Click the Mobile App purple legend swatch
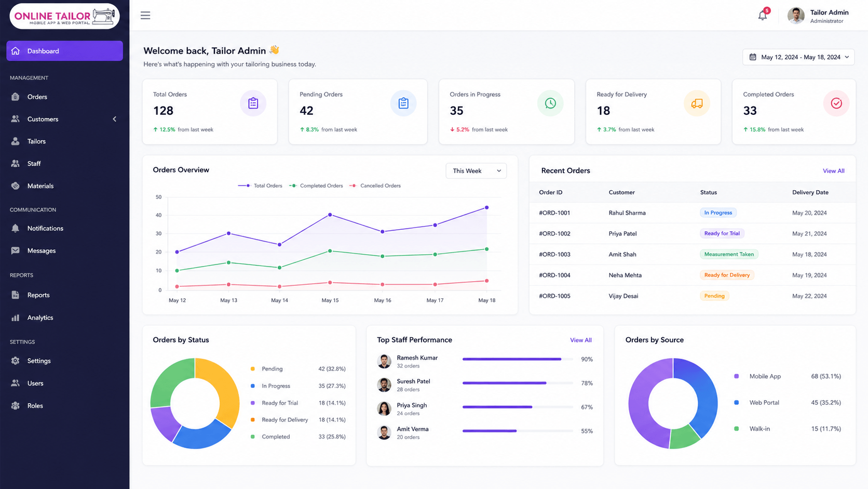Viewport: 868px width, 489px height. click(x=736, y=376)
